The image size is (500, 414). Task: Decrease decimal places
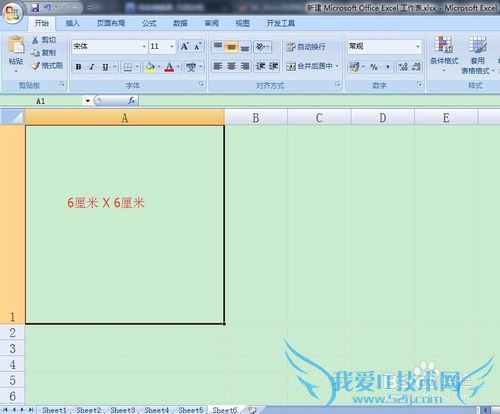[416, 67]
